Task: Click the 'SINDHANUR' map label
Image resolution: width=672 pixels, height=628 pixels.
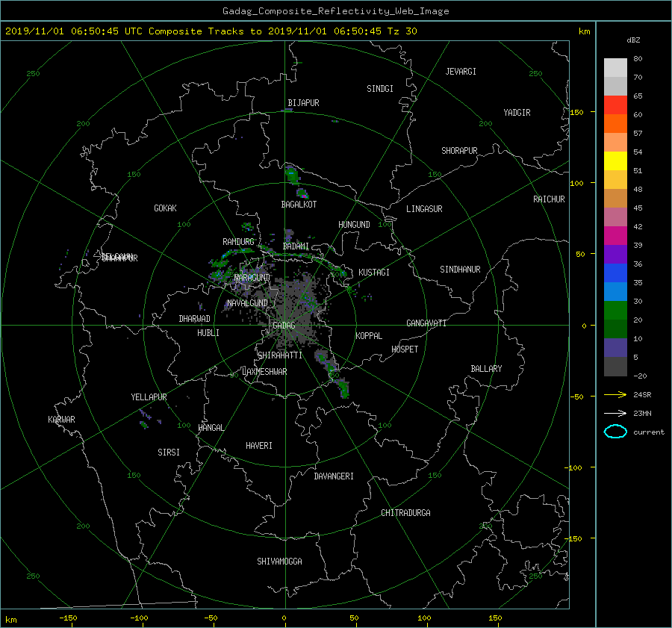Action: click(460, 270)
